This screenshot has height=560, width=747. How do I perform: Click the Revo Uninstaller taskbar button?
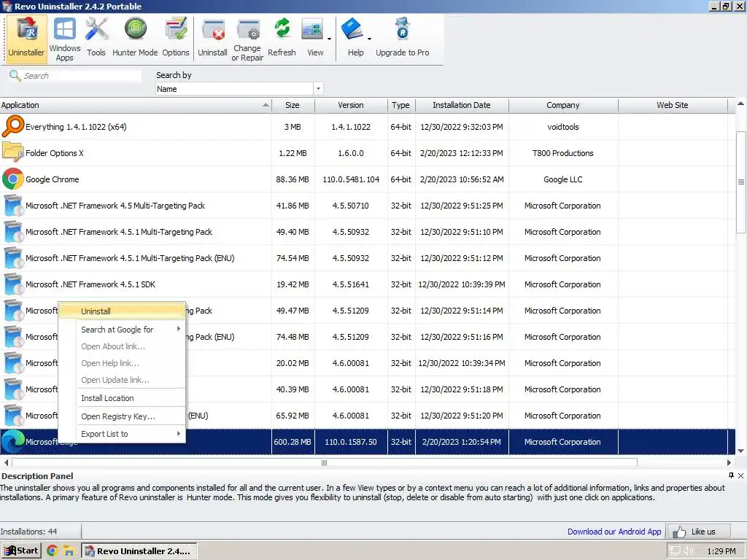(x=139, y=551)
